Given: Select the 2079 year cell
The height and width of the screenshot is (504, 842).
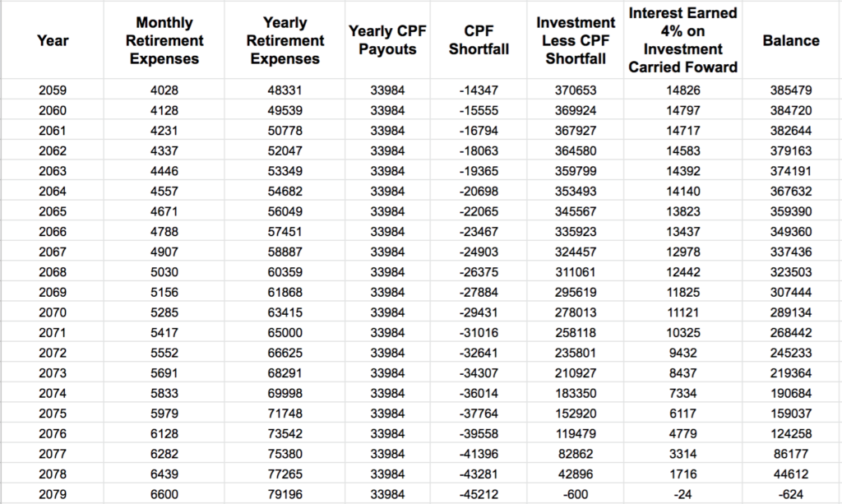Looking at the screenshot, I should click(53, 494).
